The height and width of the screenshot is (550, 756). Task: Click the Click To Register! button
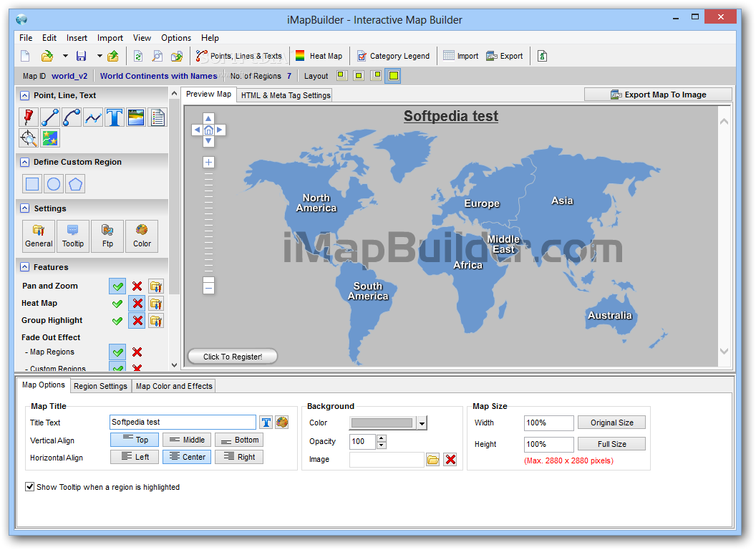coord(233,357)
